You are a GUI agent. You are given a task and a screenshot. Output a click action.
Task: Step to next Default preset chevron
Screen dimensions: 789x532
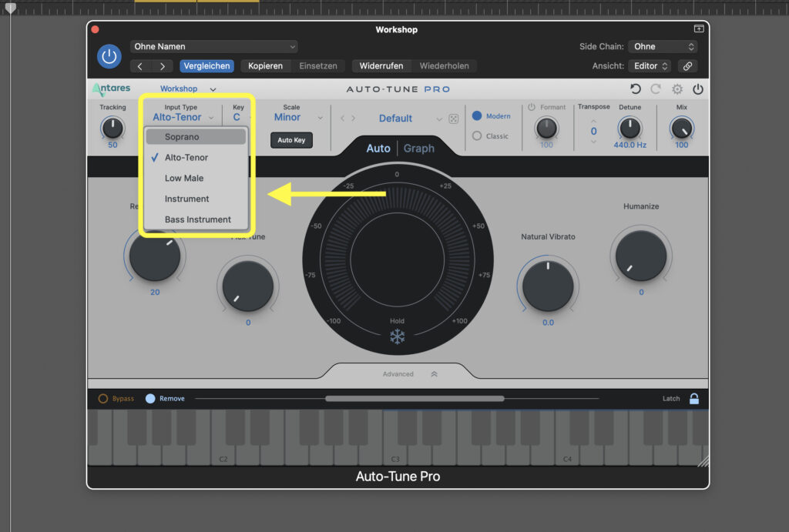pos(353,118)
